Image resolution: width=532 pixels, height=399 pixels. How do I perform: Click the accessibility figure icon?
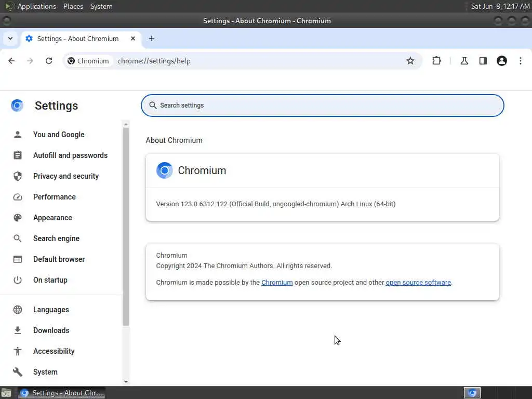click(17, 351)
